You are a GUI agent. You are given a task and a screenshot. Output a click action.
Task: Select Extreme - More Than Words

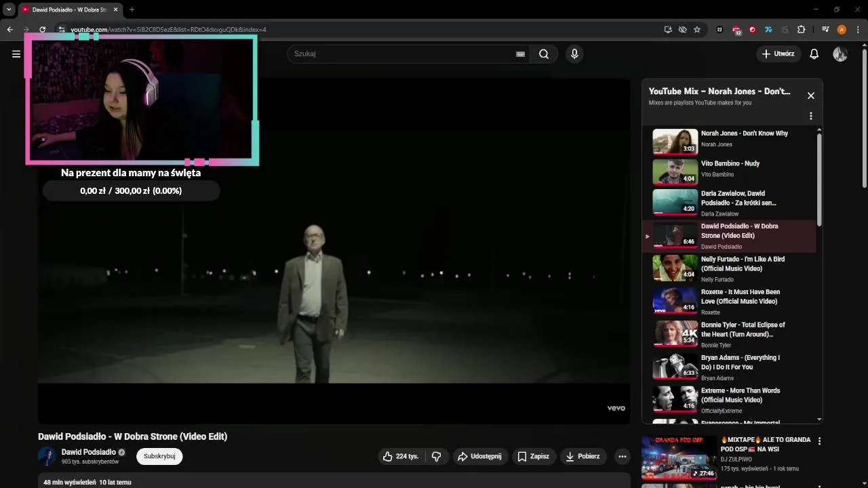(729, 399)
